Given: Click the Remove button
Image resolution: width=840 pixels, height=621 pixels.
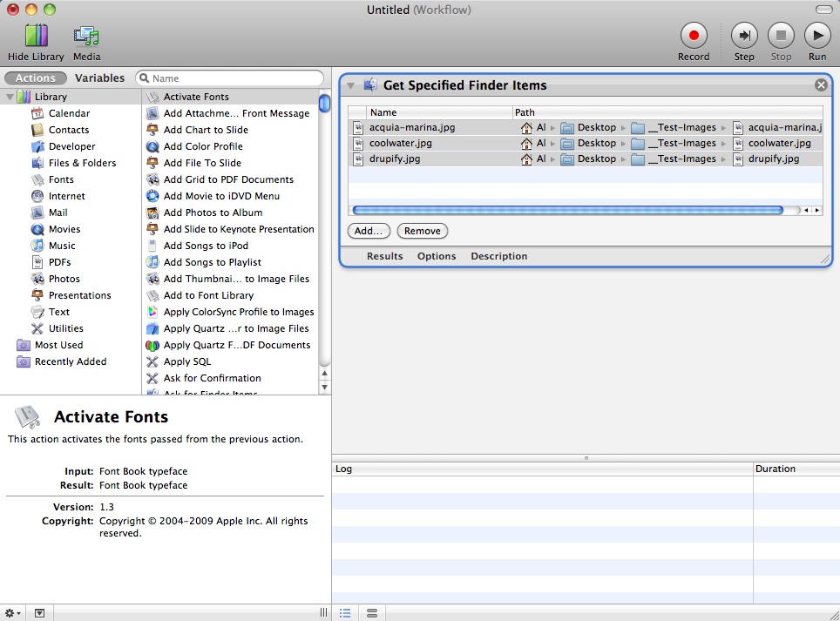Looking at the screenshot, I should click(422, 231).
